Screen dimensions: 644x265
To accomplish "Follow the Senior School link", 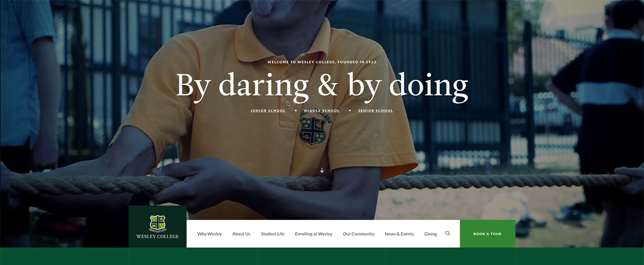I will click(375, 111).
